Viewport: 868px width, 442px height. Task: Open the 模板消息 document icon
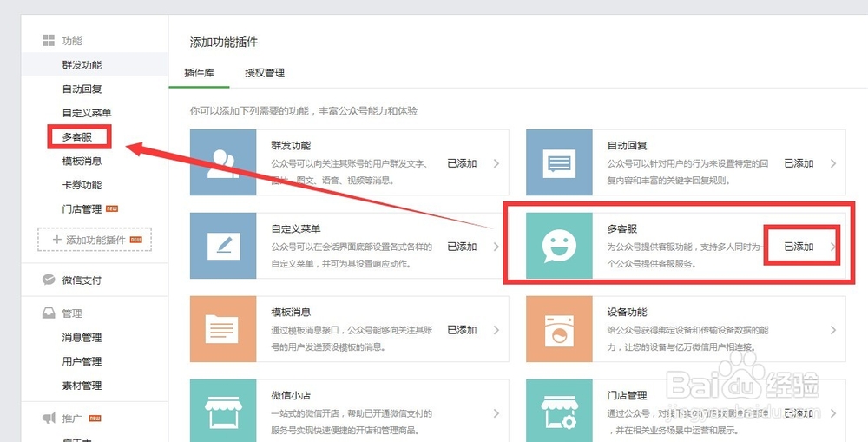(x=223, y=329)
